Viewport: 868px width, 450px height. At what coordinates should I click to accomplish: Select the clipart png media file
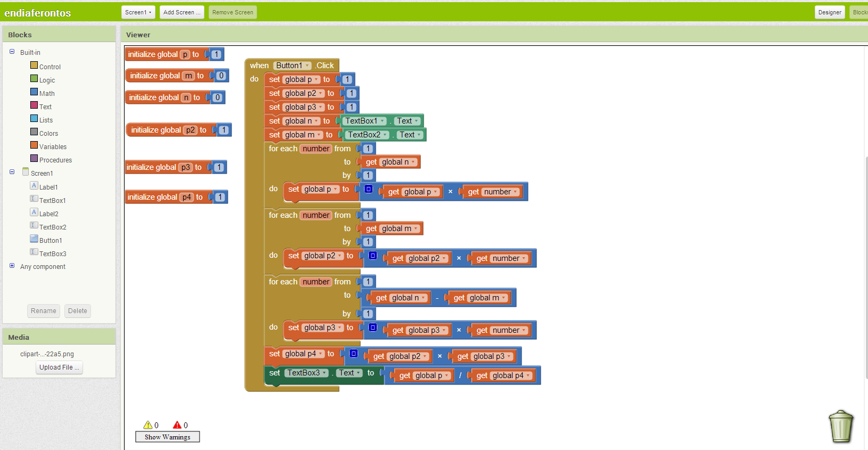coord(47,354)
